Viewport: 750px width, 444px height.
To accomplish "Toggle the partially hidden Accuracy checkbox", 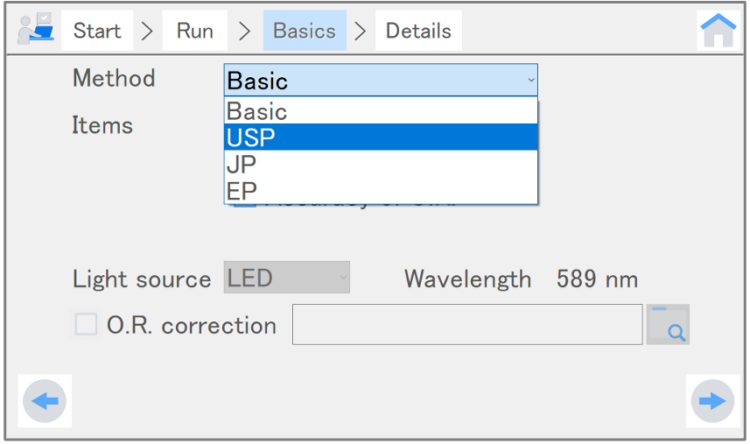I will (x=243, y=207).
